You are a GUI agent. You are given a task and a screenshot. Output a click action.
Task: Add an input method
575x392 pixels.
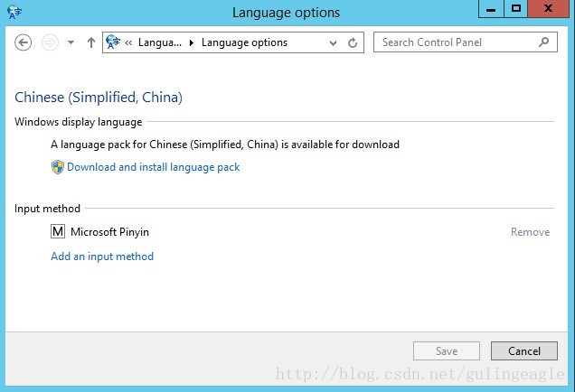coord(102,257)
